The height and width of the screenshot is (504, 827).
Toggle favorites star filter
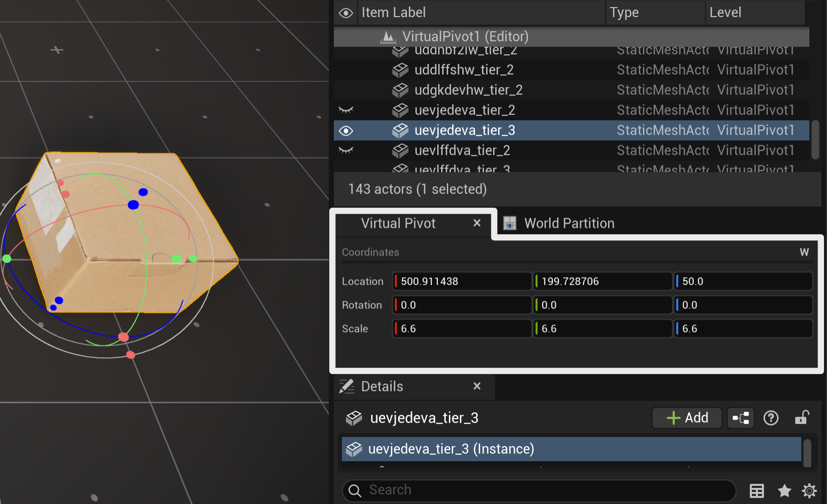[784, 490]
